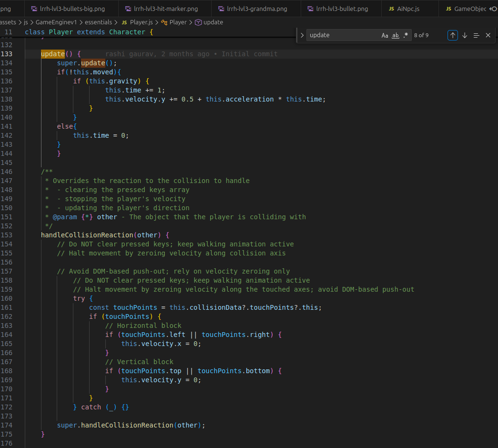Open the lrrh-lvl3-grandma.png tab

(253, 9)
